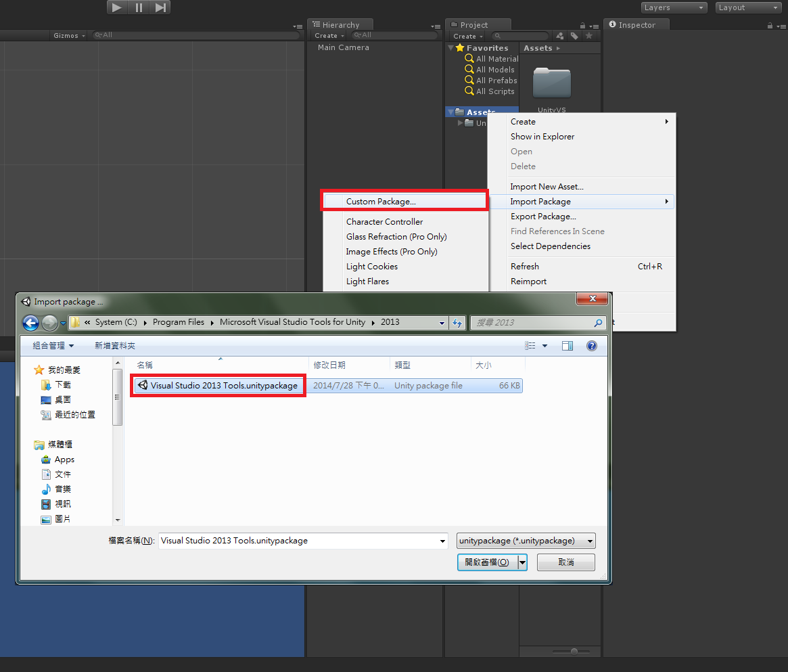Select Visual Studio 2013 Tools.unitypackage file

tap(218, 385)
